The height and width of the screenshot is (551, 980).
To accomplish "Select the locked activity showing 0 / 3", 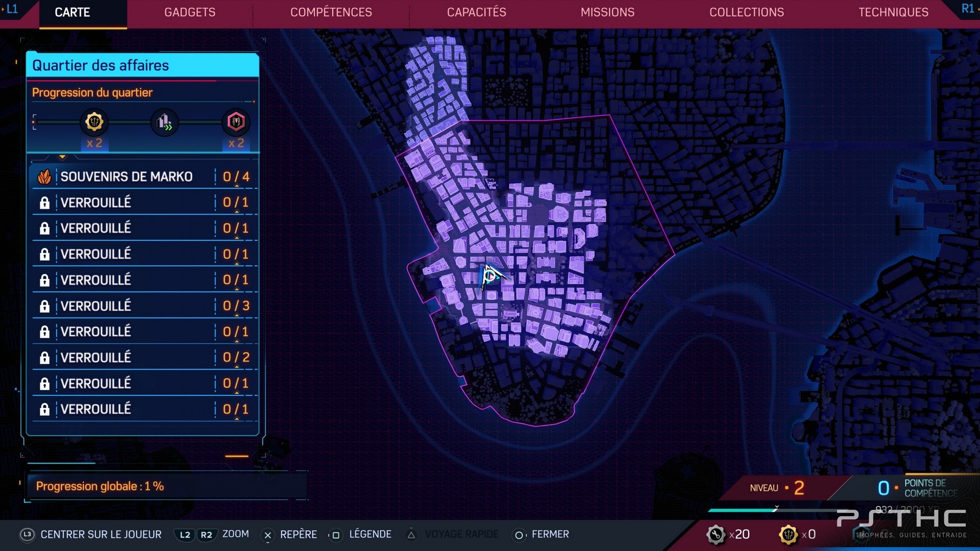I will coord(144,306).
